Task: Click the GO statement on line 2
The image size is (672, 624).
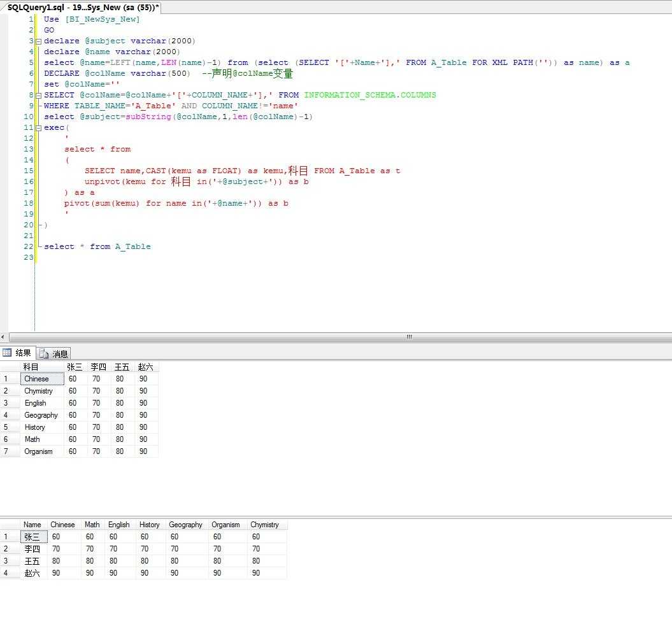Action: [49, 30]
